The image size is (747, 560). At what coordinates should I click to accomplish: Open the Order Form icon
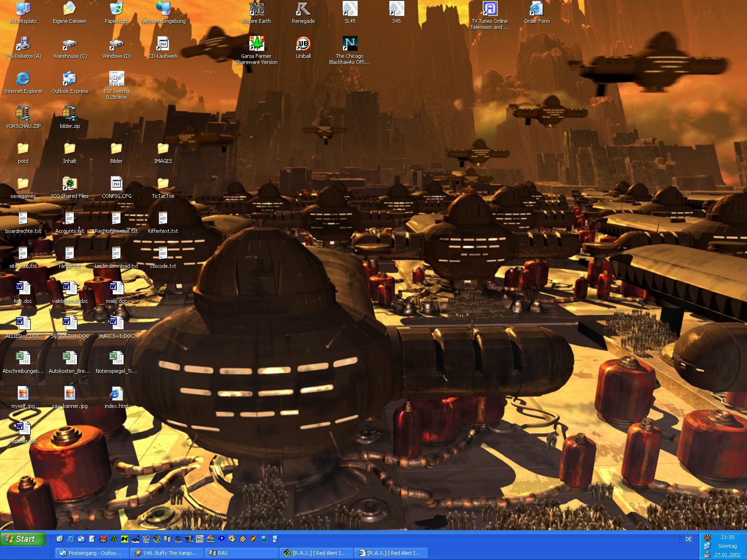tap(536, 13)
